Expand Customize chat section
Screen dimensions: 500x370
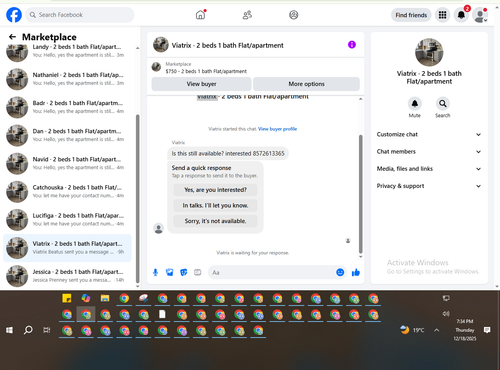click(429, 134)
